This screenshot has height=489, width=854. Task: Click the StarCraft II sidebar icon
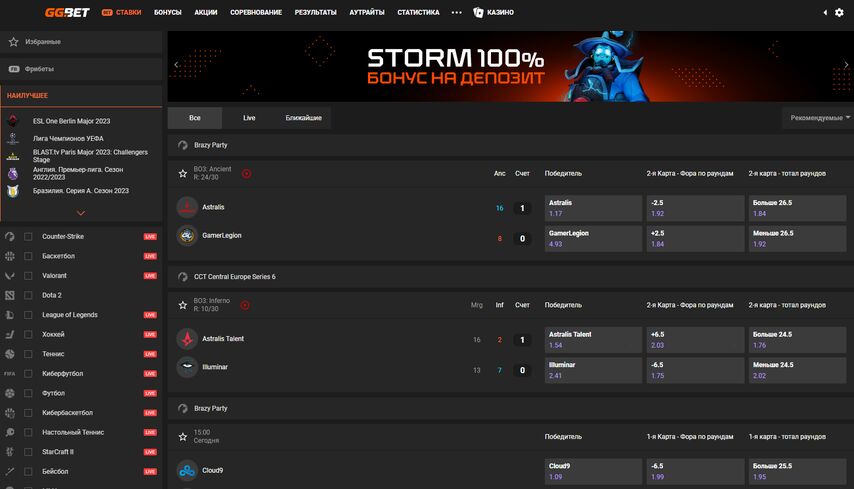(10, 452)
